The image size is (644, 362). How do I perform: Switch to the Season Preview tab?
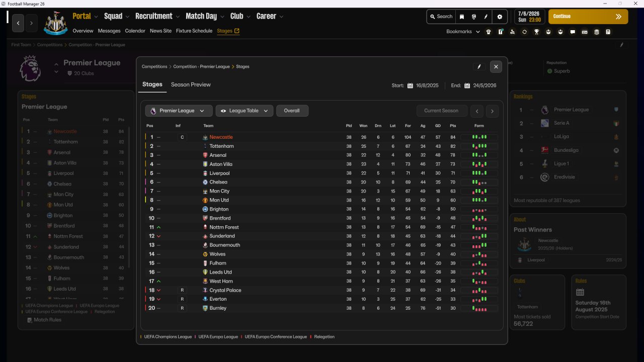191,84
